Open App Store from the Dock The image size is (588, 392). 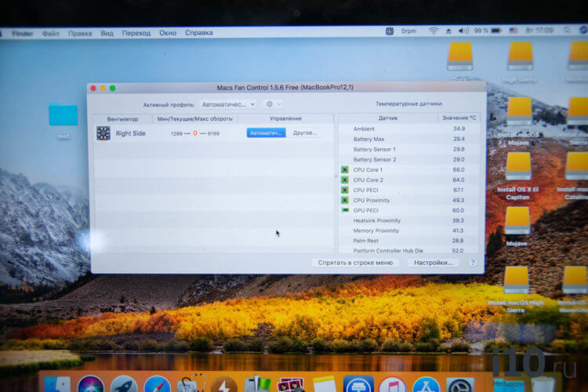[x=426, y=384]
